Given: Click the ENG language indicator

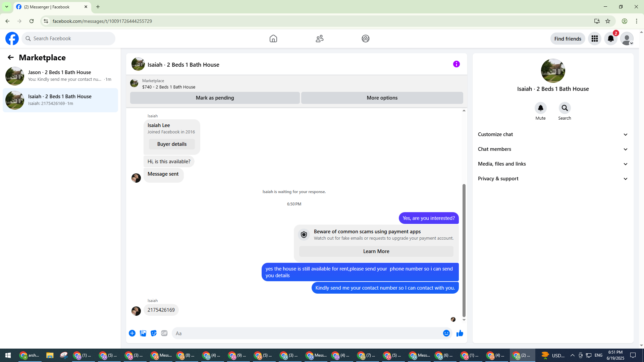Looking at the screenshot, I should pyautogui.click(x=598, y=355).
